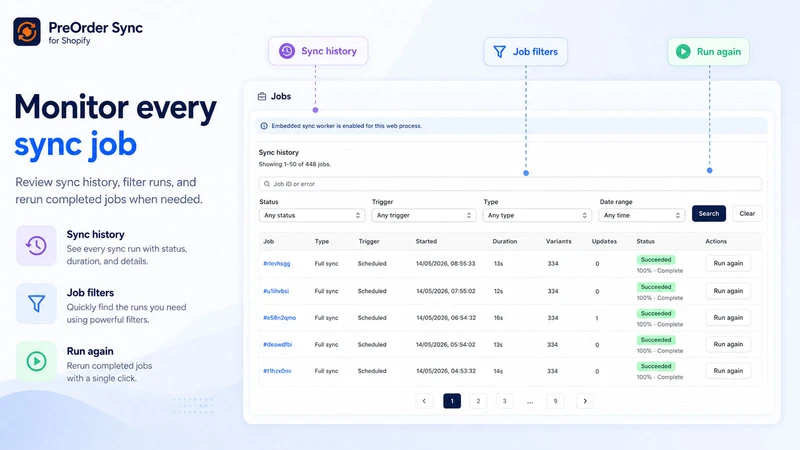This screenshot has width=800, height=450.
Task: Select page 1 in pagination
Action: pyautogui.click(x=452, y=401)
